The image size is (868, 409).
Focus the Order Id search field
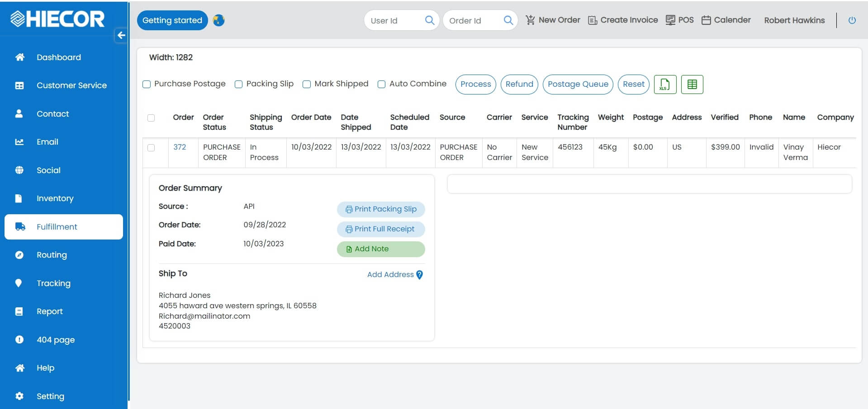coord(473,21)
